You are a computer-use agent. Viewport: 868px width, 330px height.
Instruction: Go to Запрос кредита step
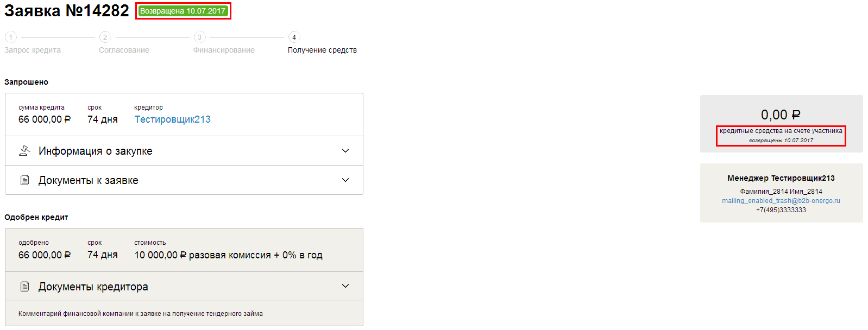[33, 50]
